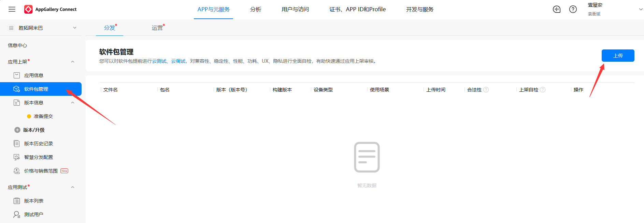Click the 壹屋安 account name
The width and height of the screenshot is (644, 223).
595,5
